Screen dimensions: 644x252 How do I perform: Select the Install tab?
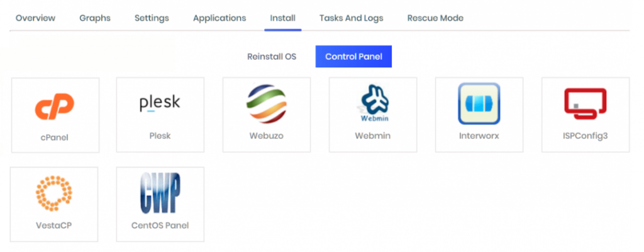click(282, 18)
